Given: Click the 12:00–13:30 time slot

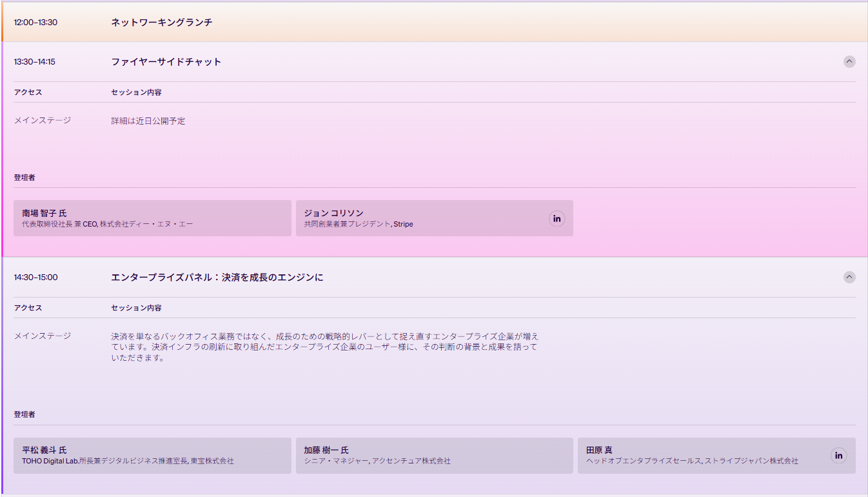Looking at the screenshot, I should (35, 23).
